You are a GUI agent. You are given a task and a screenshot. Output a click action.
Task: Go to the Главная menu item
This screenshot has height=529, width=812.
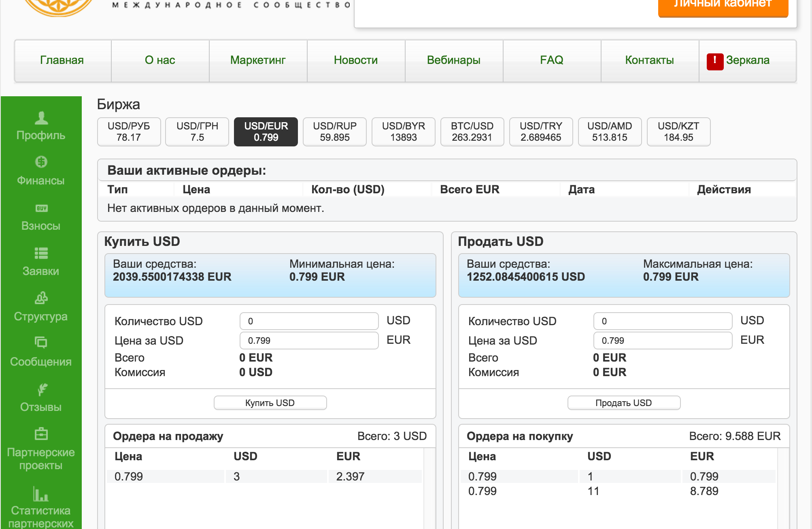62,60
